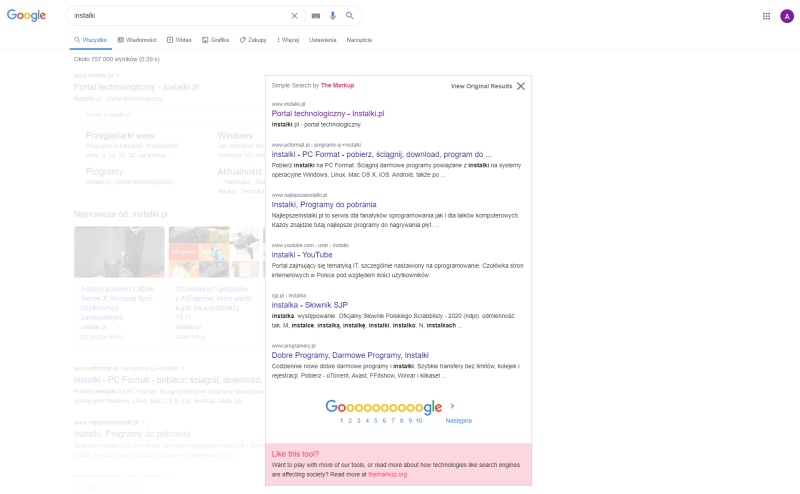This screenshot has height=494, width=800.
Task: Go to results page 3
Action: [x=359, y=421]
